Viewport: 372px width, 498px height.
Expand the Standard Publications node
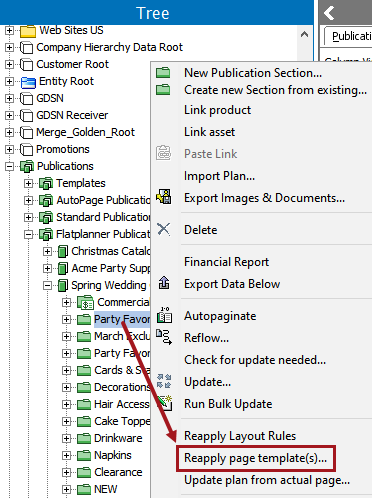[x=28, y=218]
